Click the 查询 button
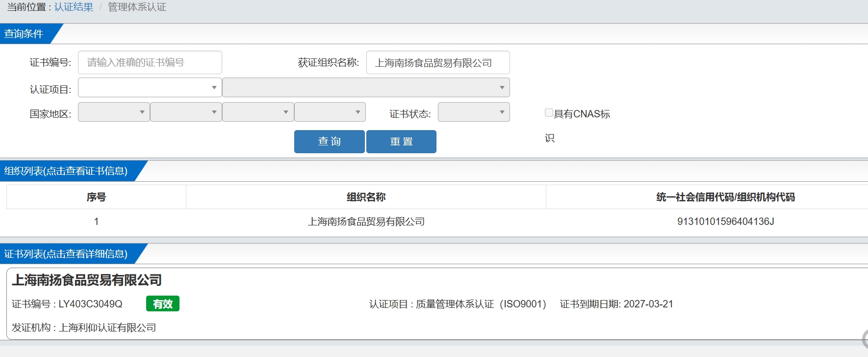The width and height of the screenshot is (868, 357). [330, 141]
